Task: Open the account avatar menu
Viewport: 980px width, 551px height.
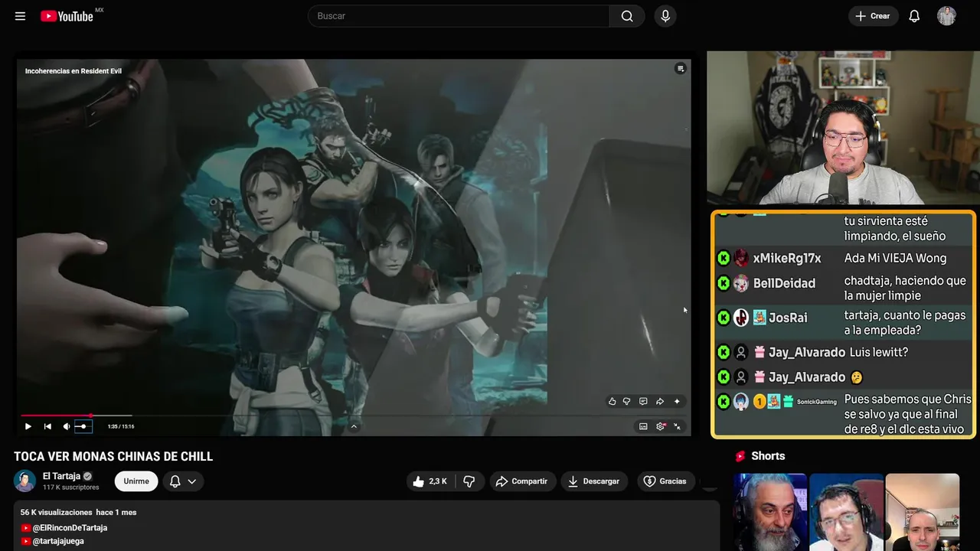Action: click(x=946, y=16)
